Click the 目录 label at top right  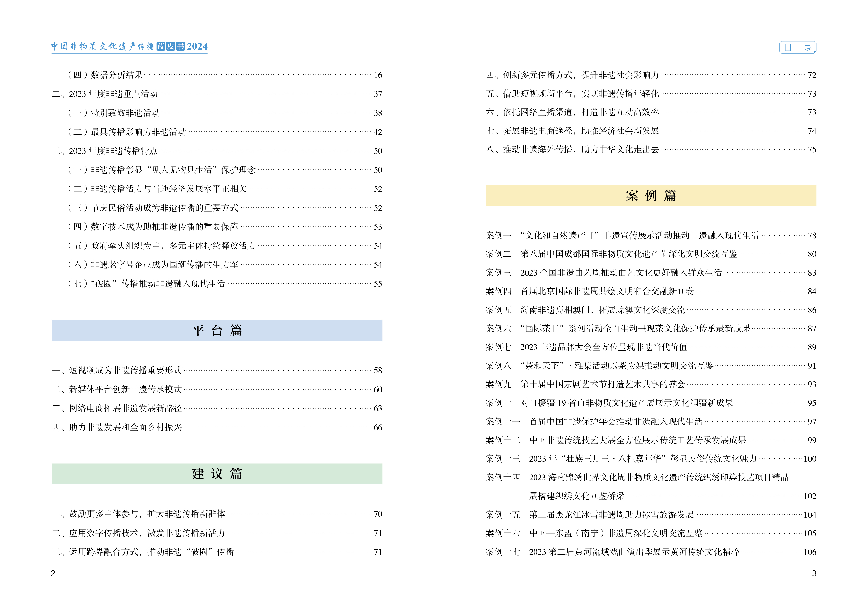click(x=798, y=47)
